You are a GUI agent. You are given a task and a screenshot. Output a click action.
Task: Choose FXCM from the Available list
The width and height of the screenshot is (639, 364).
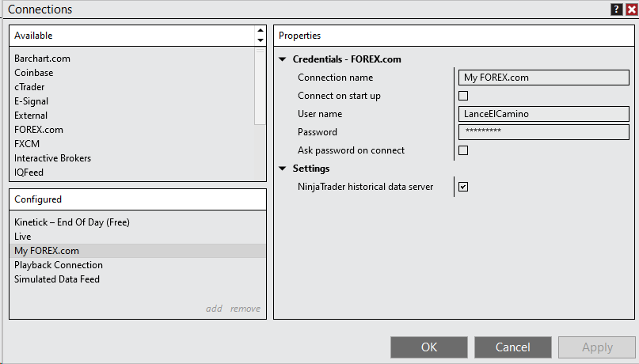point(133,144)
